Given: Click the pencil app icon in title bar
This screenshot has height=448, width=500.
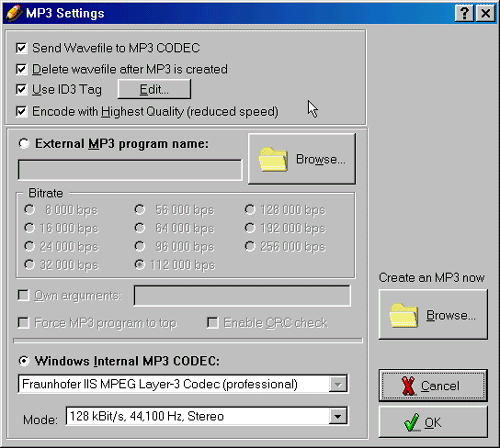Looking at the screenshot, I should pyautogui.click(x=14, y=13).
